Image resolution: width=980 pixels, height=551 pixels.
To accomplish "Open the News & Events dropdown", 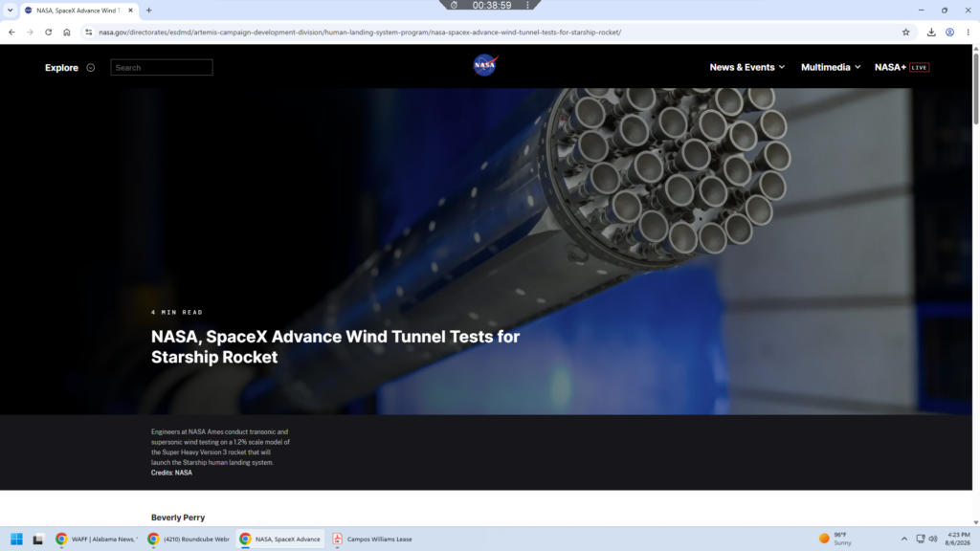I will [x=746, y=67].
